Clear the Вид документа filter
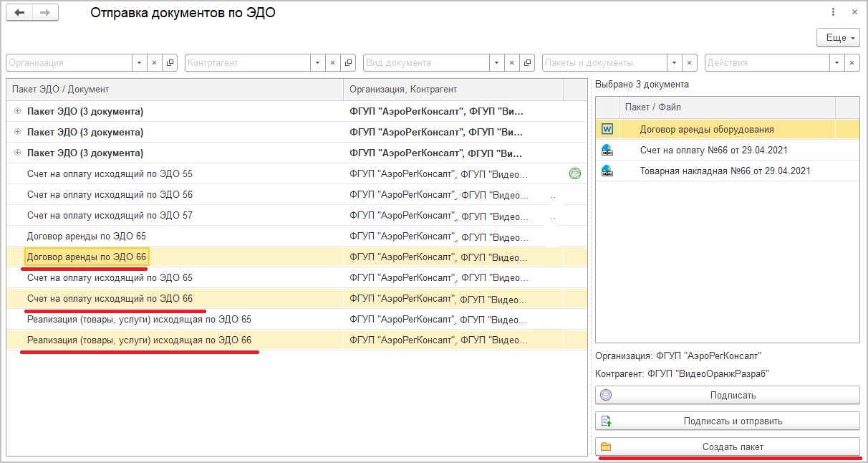 pyautogui.click(x=511, y=62)
